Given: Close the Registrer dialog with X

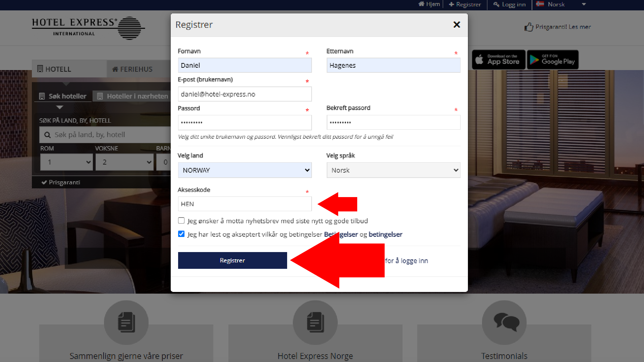Looking at the screenshot, I should [457, 24].
